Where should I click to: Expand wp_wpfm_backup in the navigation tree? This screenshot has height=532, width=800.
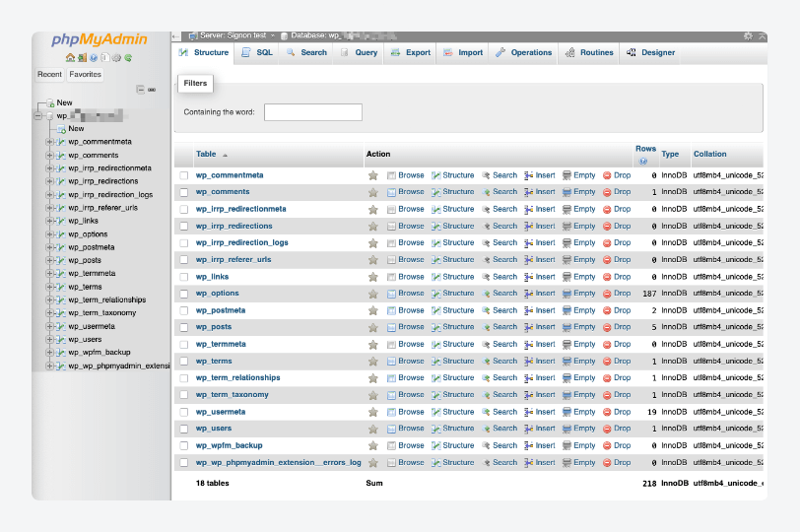coord(49,353)
